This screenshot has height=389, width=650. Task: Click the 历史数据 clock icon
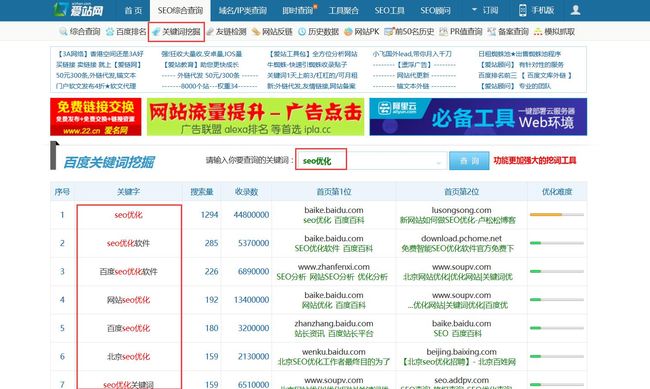(302, 32)
